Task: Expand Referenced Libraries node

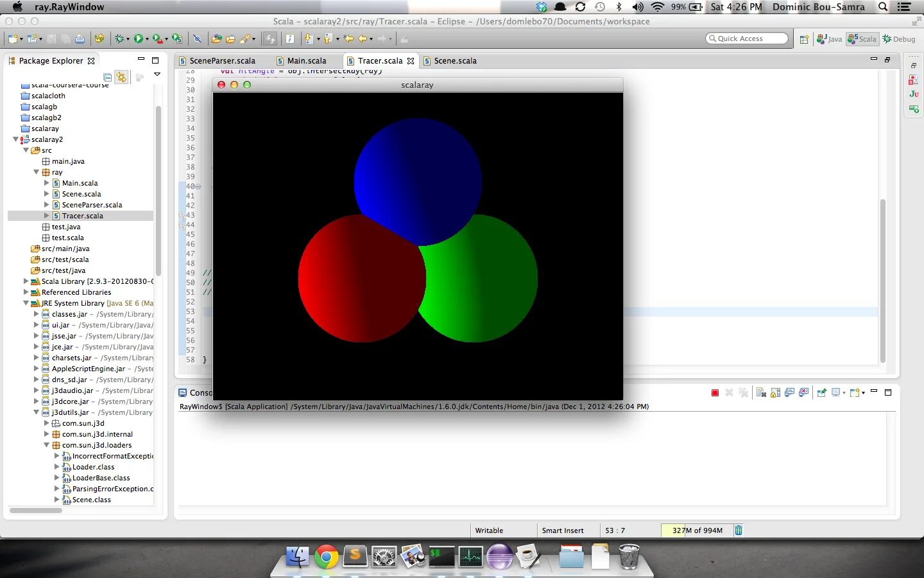Action: (26, 292)
